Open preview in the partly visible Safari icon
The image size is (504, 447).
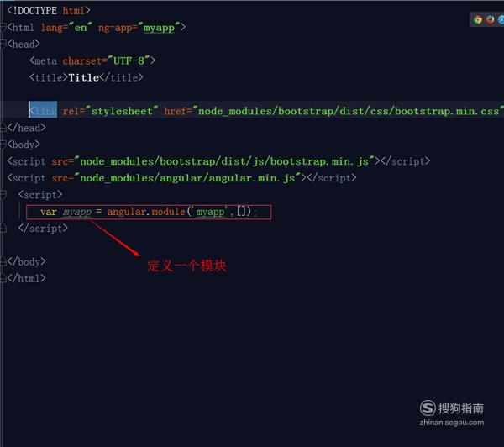pyautogui.click(x=501, y=19)
